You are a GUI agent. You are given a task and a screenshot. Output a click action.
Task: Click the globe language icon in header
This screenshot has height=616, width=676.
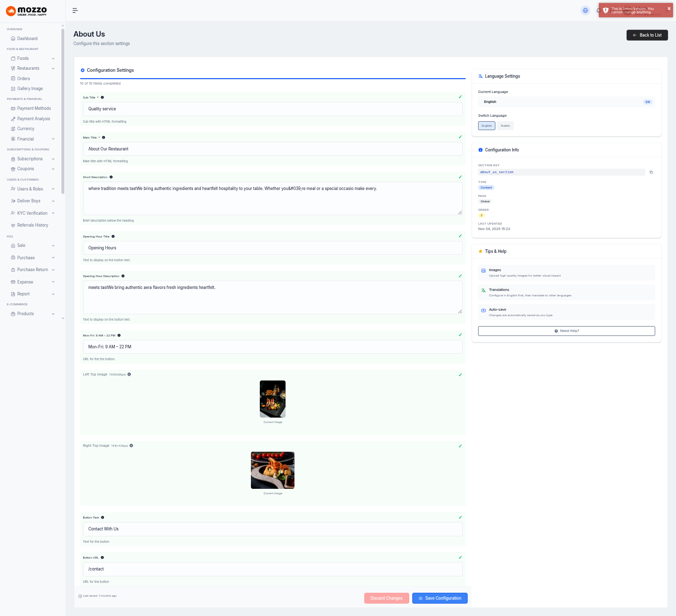point(585,10)
